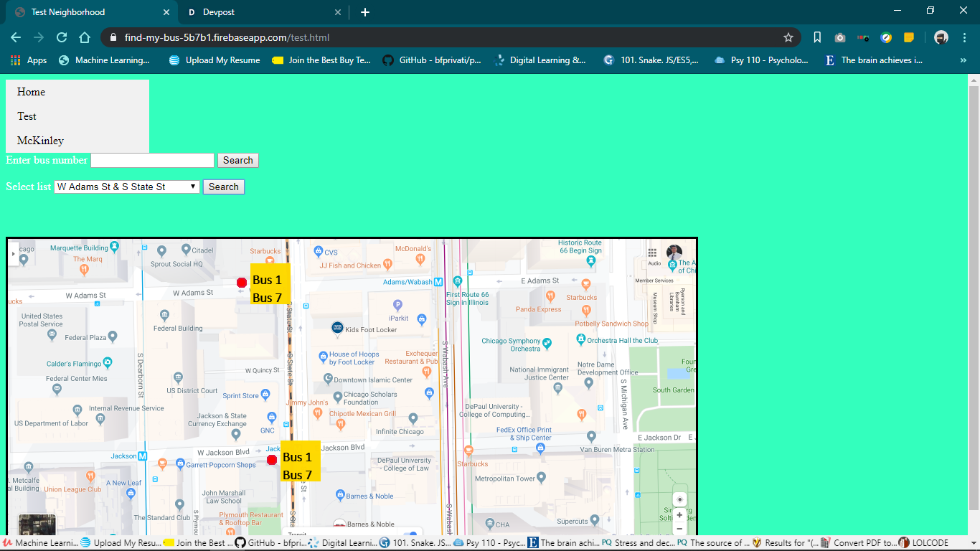This screenshot has width=980, height=551.
Task: Open the GitHub bfprivati bookmark
Action: [x=433, y=60]
